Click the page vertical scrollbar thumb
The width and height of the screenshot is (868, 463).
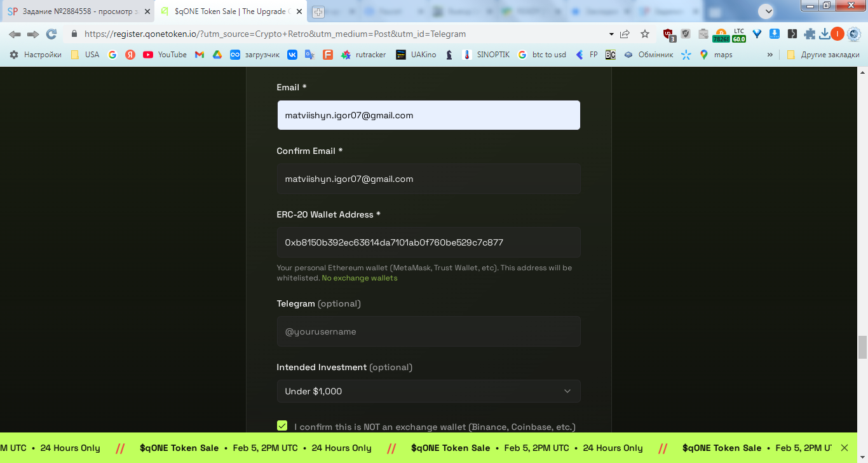[862, 348]
